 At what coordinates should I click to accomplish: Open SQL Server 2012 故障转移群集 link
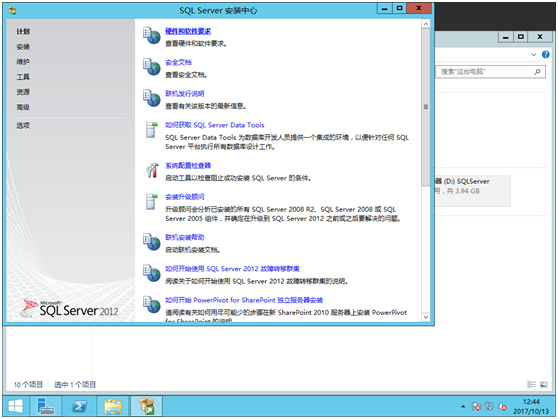[232, 269]
